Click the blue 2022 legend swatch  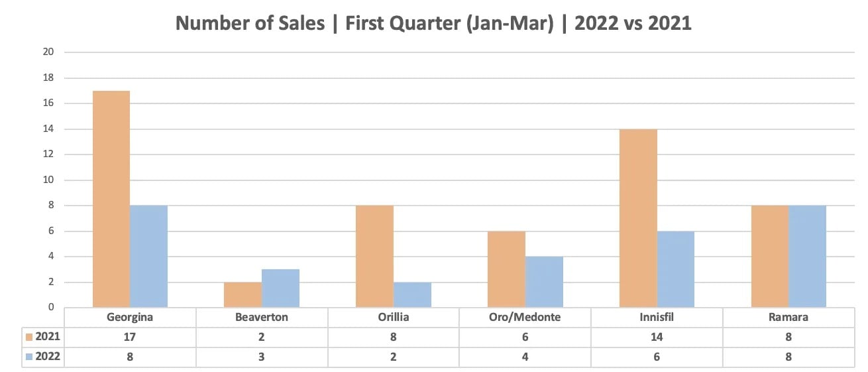(x=28, y=357)
